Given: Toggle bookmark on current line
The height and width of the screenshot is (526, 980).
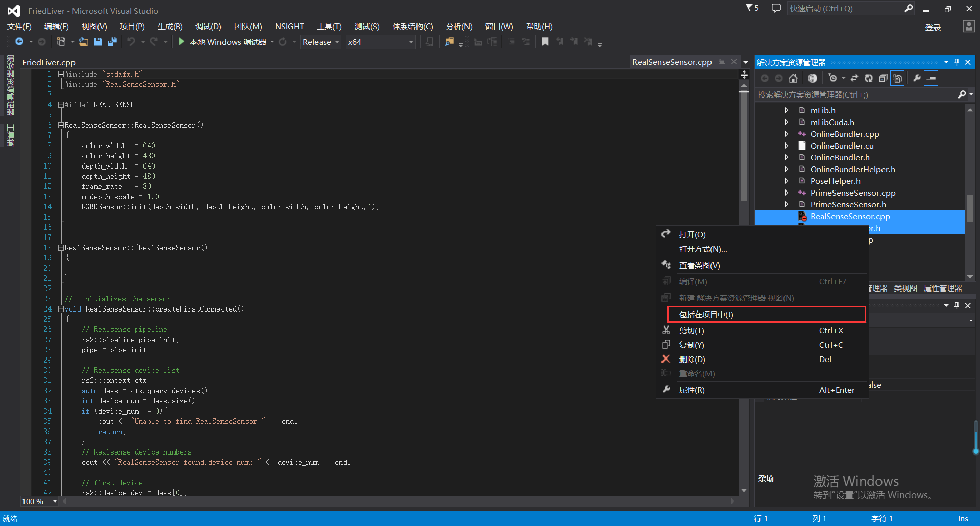Looking at the screenshot, I should [545, 42].
